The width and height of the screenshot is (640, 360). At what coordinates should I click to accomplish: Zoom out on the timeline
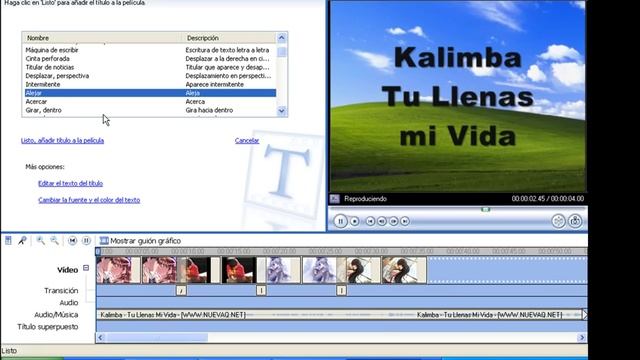(54, 240)
